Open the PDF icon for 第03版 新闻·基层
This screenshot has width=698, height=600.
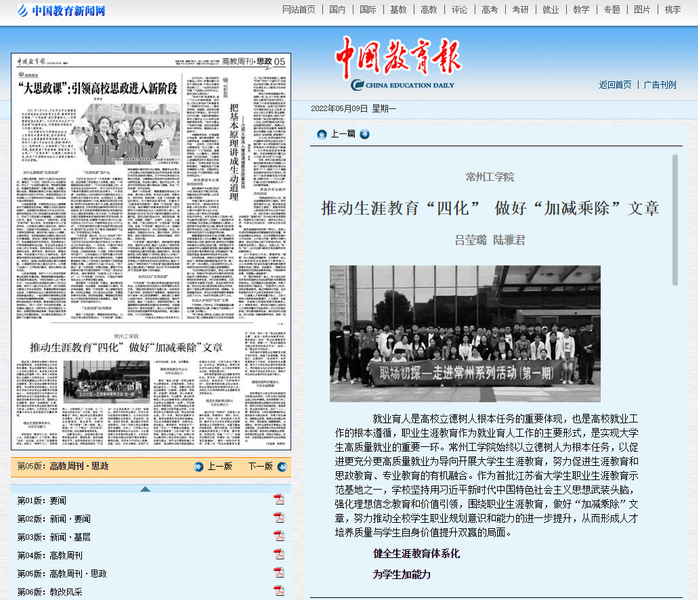click(x=279, y=537)
